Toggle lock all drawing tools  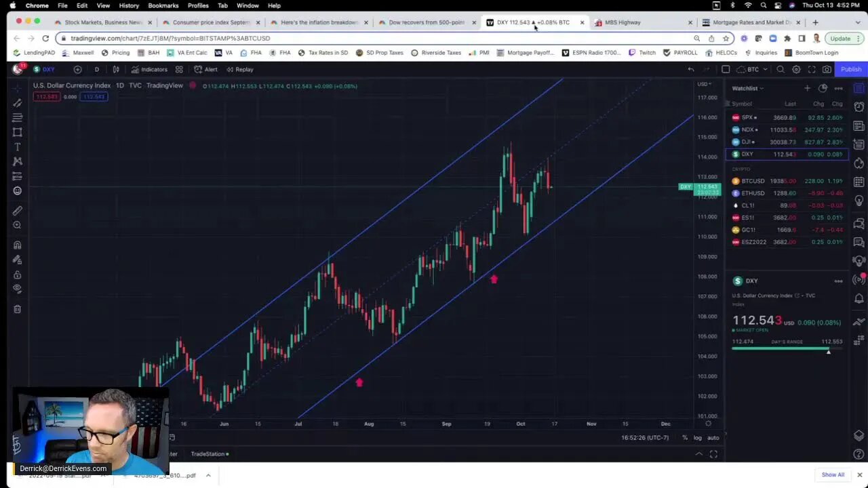click(x=18, y=274)
